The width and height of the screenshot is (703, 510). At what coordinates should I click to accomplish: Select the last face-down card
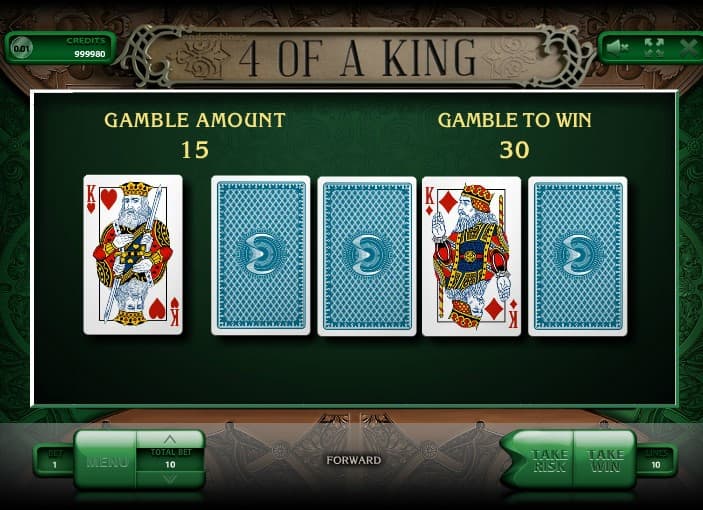pos(577,256)
